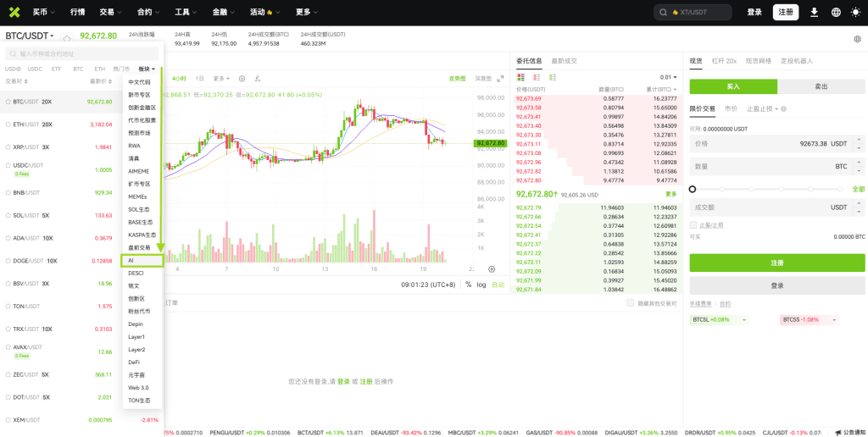The width and height of the screenshot is (868, 437).
Task: Add BTC/USDT to favorites star
Action: [67, 38]
